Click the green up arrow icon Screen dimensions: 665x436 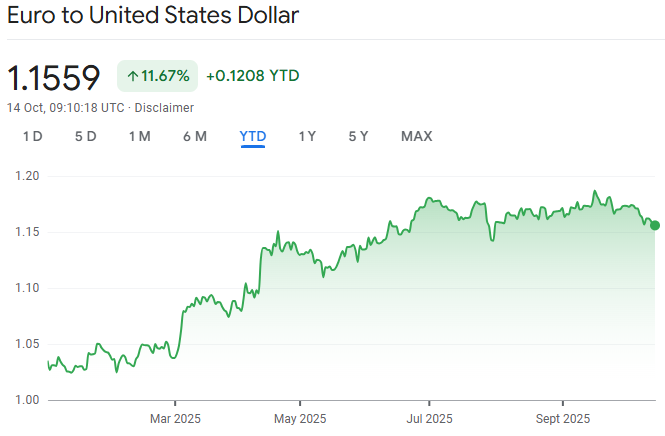[132, 76]
